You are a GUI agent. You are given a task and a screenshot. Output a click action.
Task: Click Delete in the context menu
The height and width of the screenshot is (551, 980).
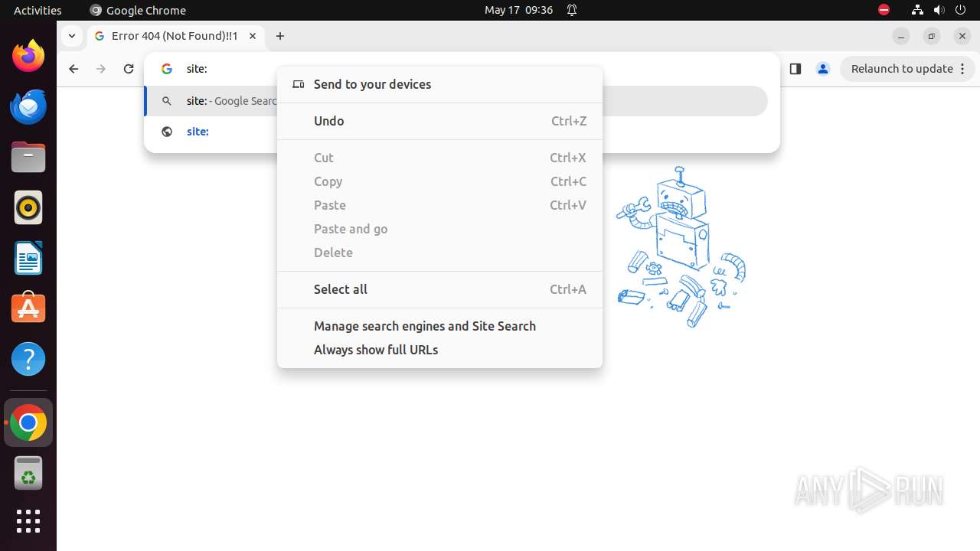(439, 253)
